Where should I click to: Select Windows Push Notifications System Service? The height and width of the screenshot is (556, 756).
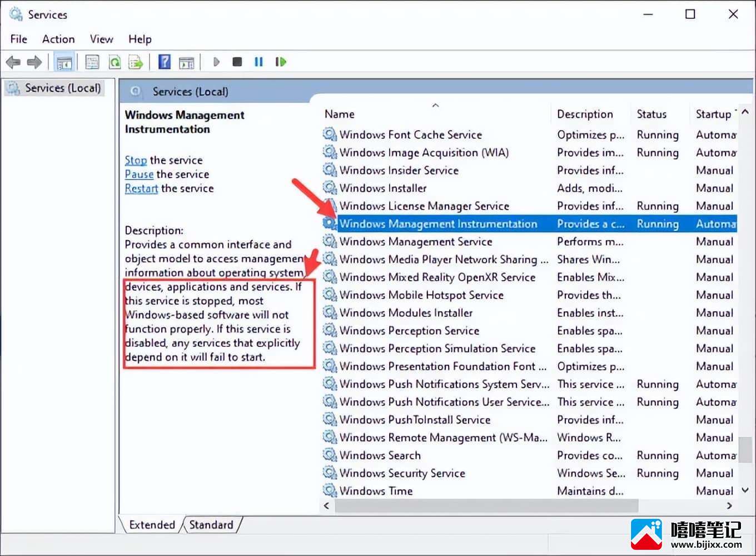coord(529,384)
